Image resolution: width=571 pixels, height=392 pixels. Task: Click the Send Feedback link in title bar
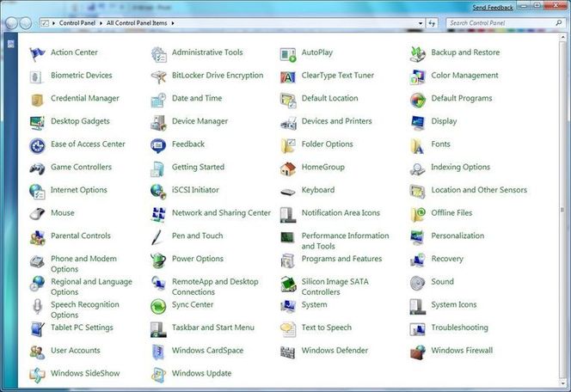coord(493,8)
